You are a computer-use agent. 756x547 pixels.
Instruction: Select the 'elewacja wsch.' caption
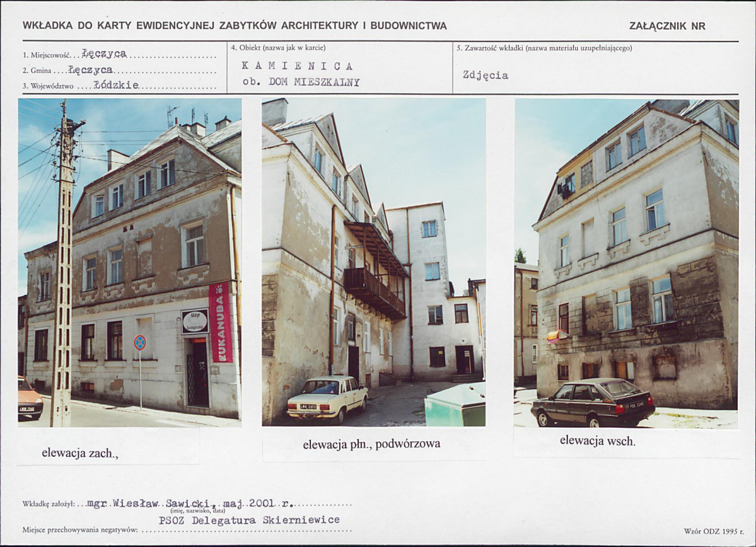point(597,440)
